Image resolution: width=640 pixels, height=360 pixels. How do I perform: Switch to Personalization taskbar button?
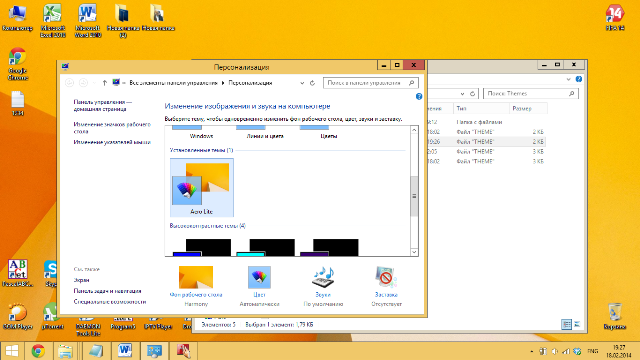coord(154,351)
